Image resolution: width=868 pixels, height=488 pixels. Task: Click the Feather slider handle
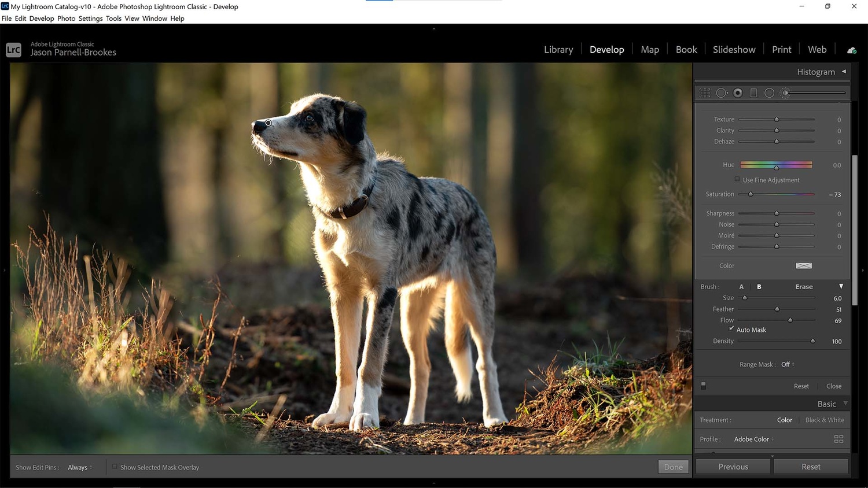(777, 309)
